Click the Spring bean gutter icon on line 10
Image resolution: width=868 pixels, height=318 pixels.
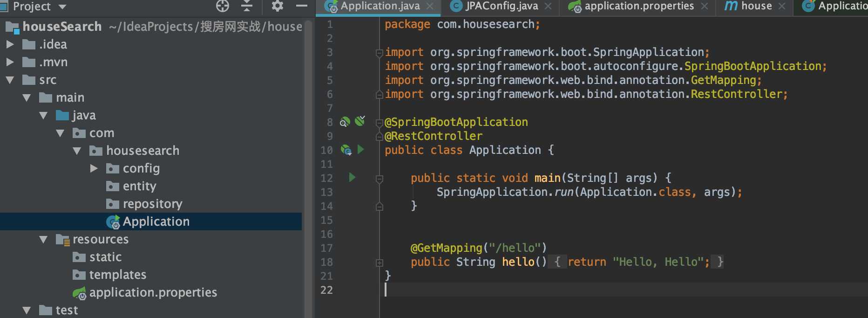[x=346, y=150]
